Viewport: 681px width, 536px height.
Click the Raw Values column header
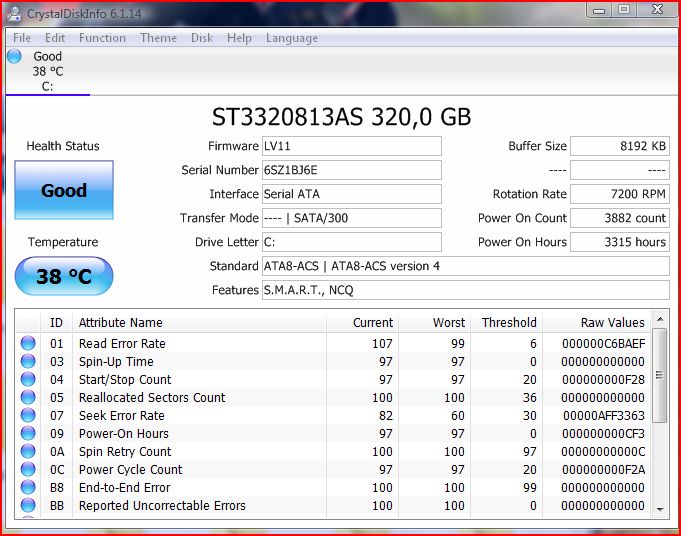tap(597, 322)
